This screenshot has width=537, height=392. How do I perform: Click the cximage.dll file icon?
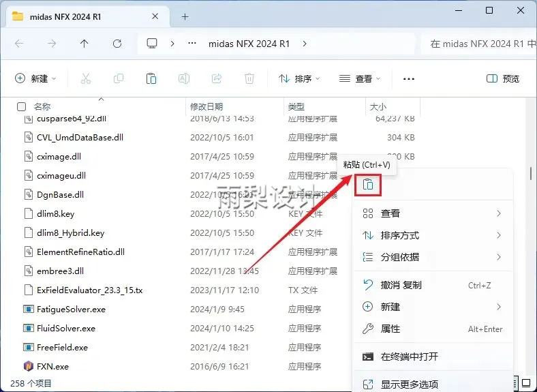pyautogui.click(x=29, y=156)
